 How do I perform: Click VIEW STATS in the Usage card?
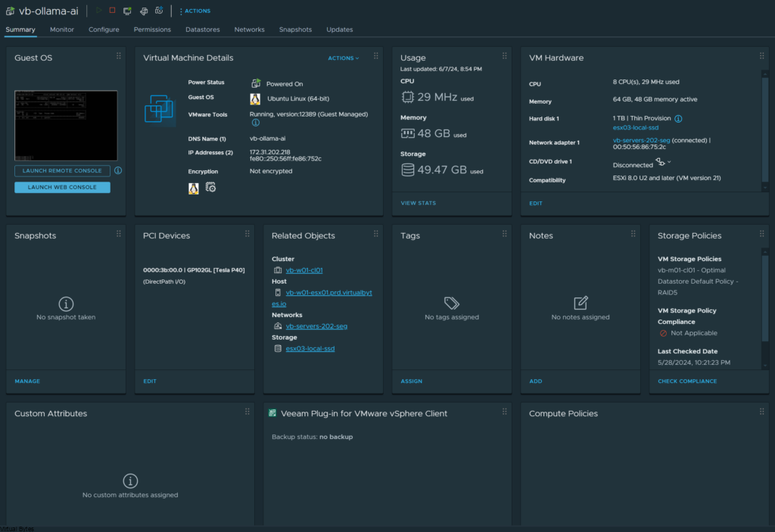pos(419,203)
